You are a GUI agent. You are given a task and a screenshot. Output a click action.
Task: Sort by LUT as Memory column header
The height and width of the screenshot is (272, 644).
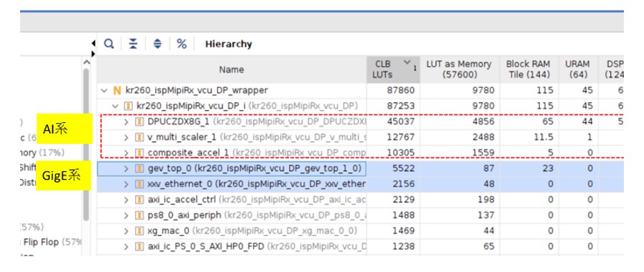click(x=459, y=69)
